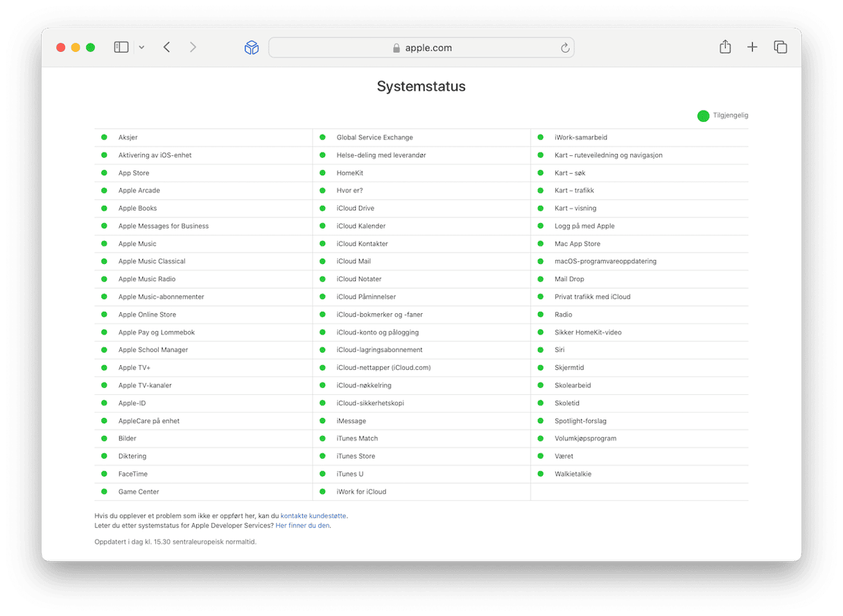This screenshot has height=616, width=843.
Task: Select the 'iCloud Kalender' text
Action: 361,226
